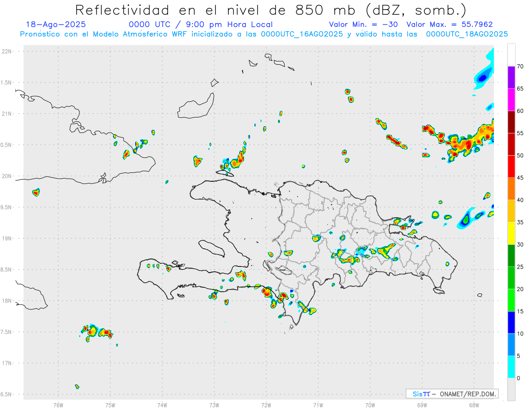Click the 69W longitude axis label

(422, 405)
